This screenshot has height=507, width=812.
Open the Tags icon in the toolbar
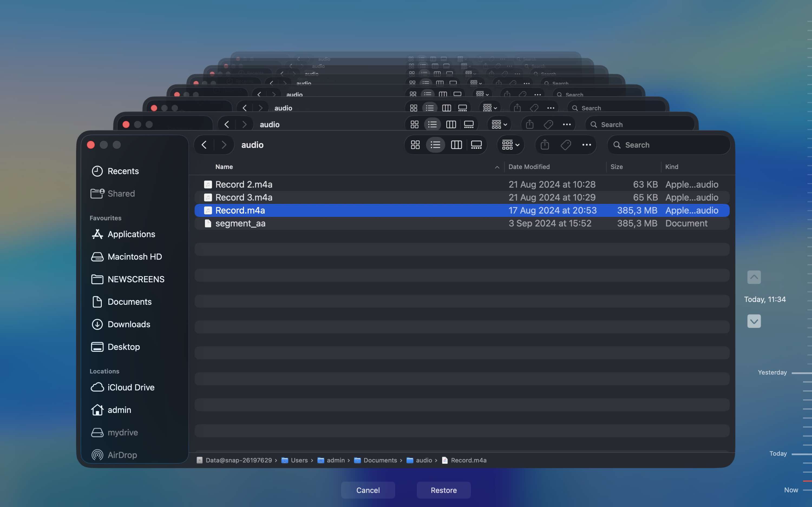[x=566, y=144]
